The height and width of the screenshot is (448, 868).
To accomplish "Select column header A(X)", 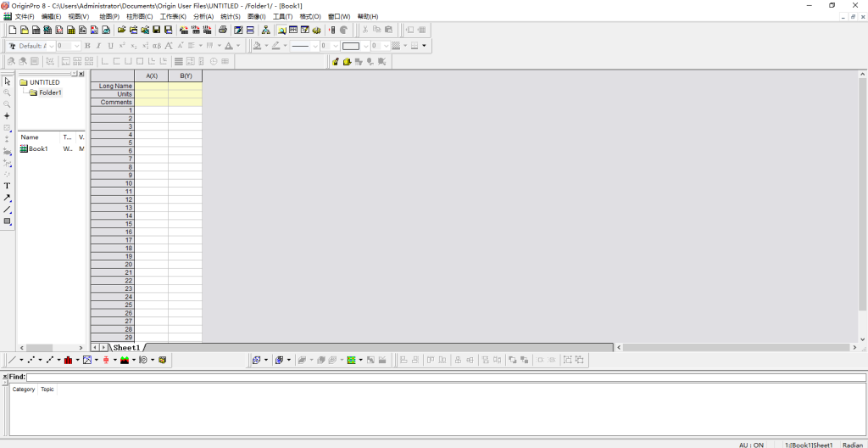I will click(x=152, y=76).
